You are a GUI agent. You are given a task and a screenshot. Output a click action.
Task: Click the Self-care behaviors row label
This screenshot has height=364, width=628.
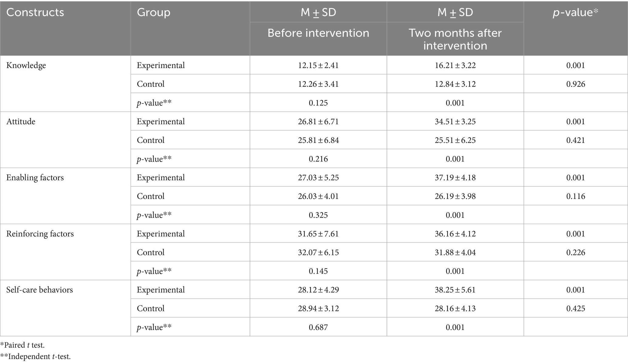(x=39, y=290)
